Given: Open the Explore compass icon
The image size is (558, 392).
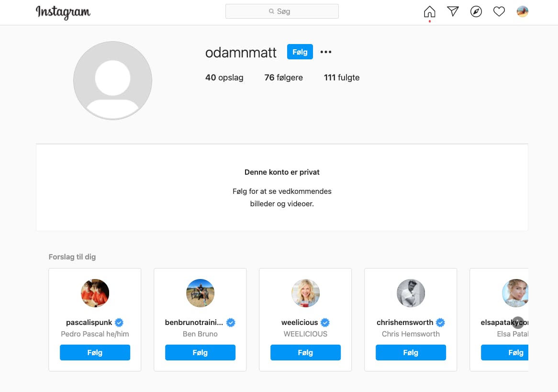Looking at the screenshot, I should [x=476, y=11].
